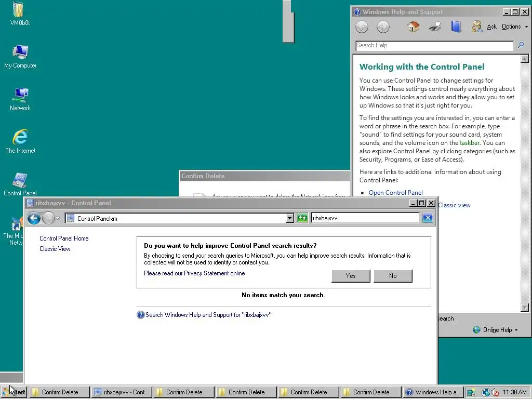Click the tray icon left of the clock group

click(x=471, y=393)
